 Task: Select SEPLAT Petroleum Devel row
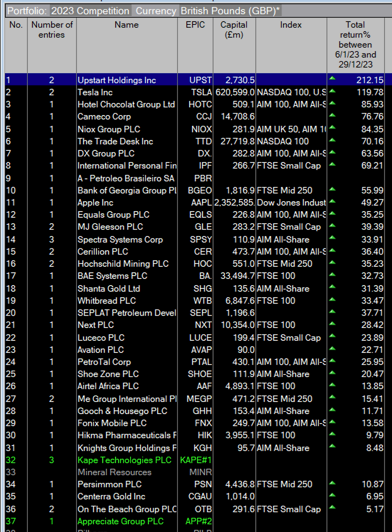(194, 312)
